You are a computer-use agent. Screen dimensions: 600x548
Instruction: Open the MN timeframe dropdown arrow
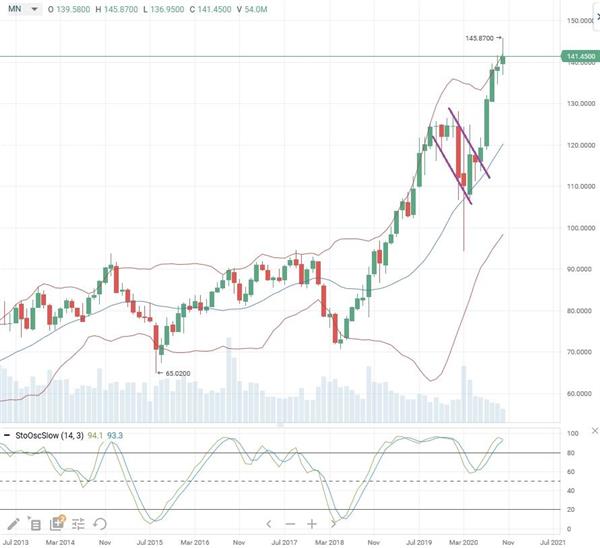[34, 9]
